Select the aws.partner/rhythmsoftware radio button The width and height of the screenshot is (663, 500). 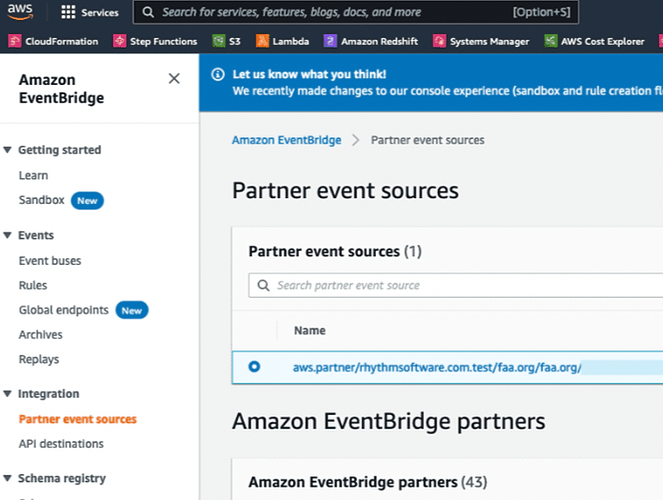[x=254, y=366]
